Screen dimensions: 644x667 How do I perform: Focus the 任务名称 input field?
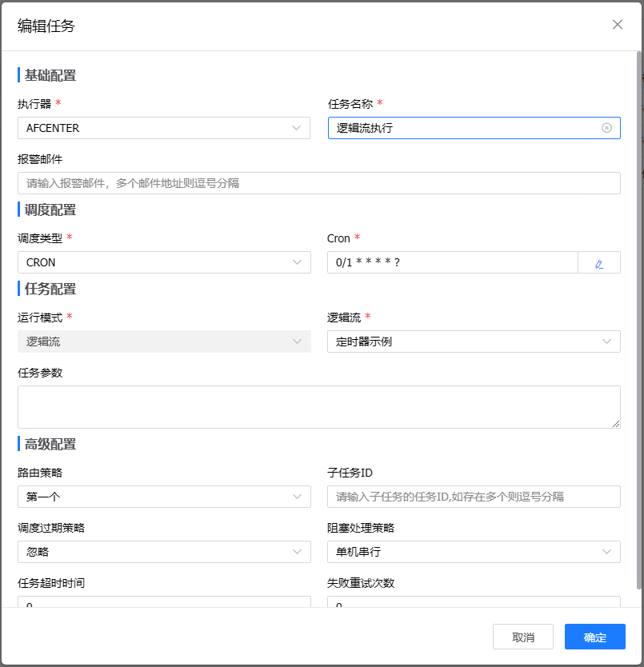pos(464,128)
